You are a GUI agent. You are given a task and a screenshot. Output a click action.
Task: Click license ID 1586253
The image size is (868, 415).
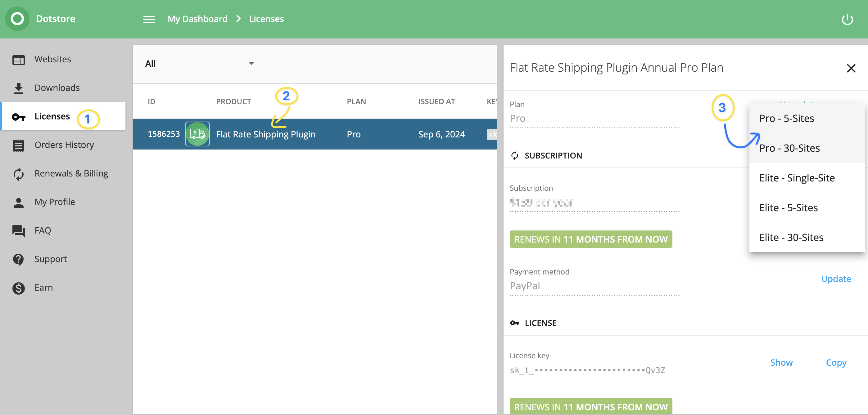coord(164,134)
